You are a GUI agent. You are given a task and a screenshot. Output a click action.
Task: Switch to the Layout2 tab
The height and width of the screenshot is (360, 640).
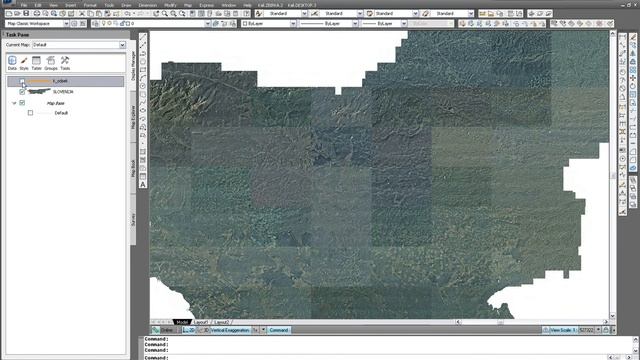[x=222, y=322]
